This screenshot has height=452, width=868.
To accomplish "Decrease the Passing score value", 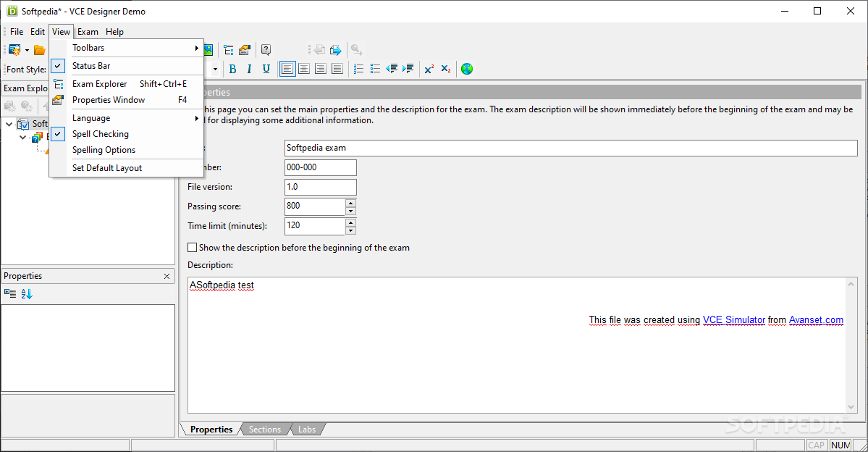I will click(350, 211).
